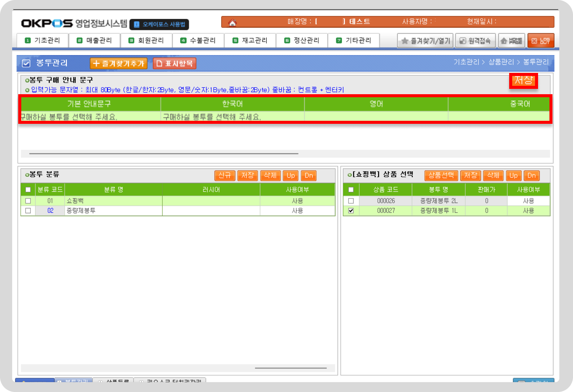The image size is (573, 392).
Task: Open the 표시항목 display items button
Action: coord(174,63)
